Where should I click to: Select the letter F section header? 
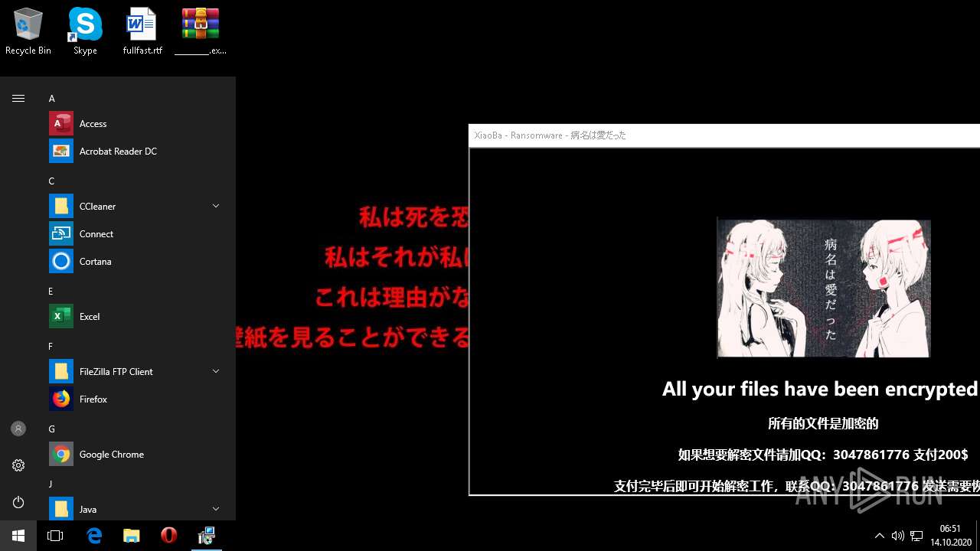pyautogui.click(x=51, y=347)
